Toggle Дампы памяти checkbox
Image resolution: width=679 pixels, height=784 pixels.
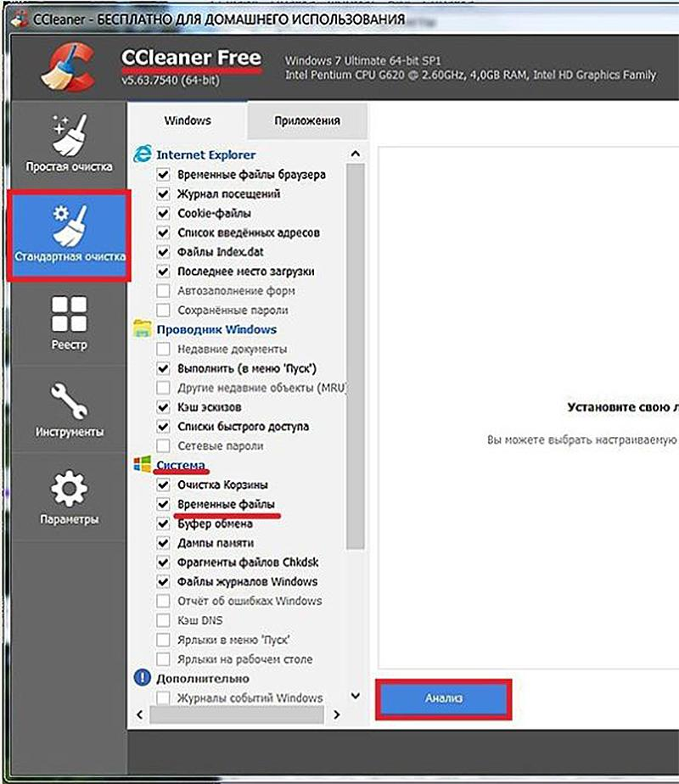(163, 542)
